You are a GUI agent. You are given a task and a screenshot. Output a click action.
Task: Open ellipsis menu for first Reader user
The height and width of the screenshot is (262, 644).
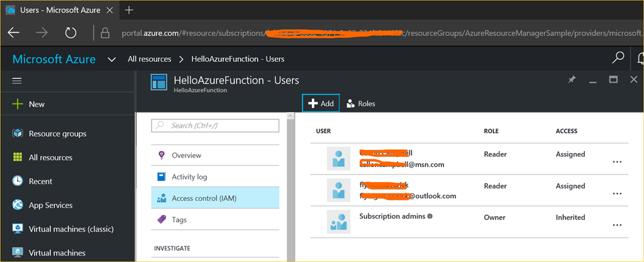(x=617, y=162)
